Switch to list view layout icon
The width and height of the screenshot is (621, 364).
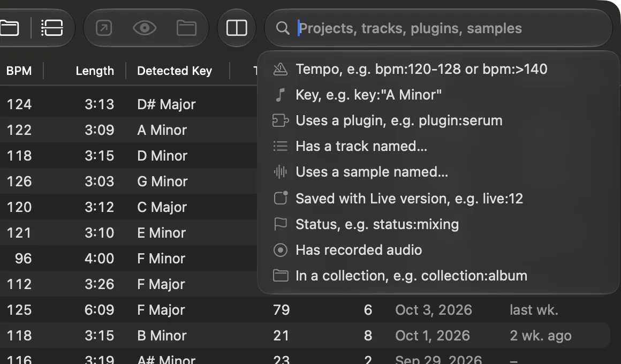pos(52,28)
